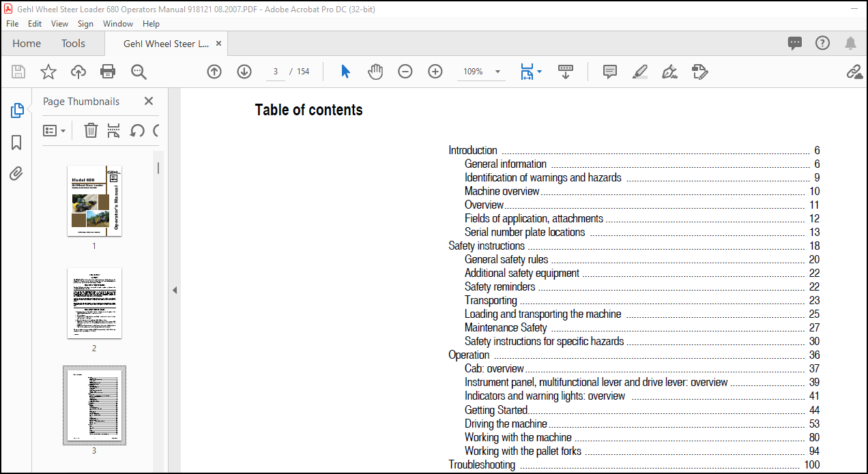
Task: Open the comments speech bubble icon
Action: (795, 43)
